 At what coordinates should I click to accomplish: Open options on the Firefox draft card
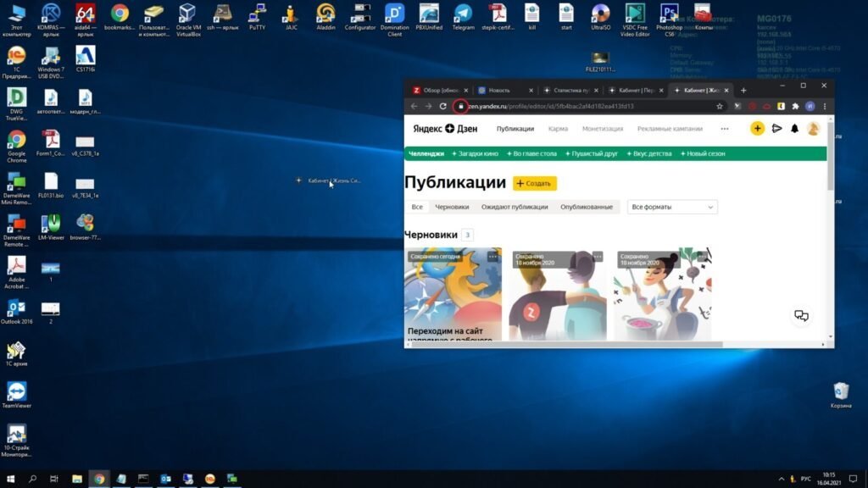tap(492, 256)
